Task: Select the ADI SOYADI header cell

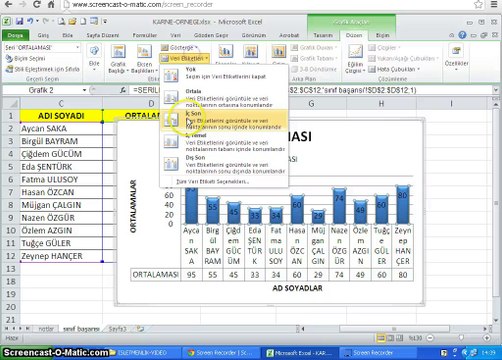Action: (61, 116)
